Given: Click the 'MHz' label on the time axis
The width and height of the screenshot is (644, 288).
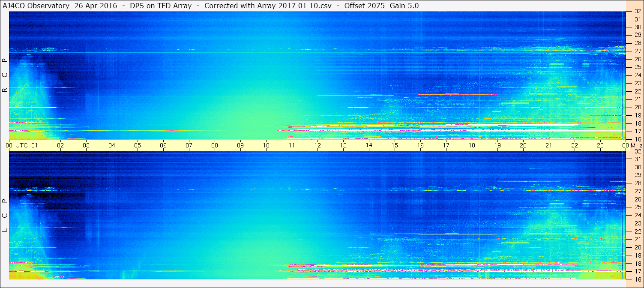Looking at the screenshot, I should 636,145.
